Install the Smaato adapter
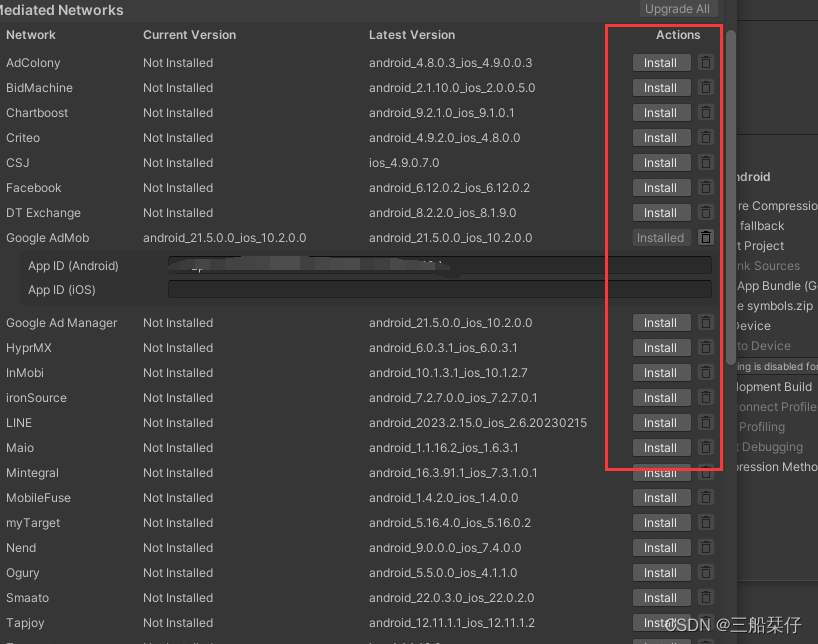Viewport: 818px width, 644px height. tap(661, 598)
